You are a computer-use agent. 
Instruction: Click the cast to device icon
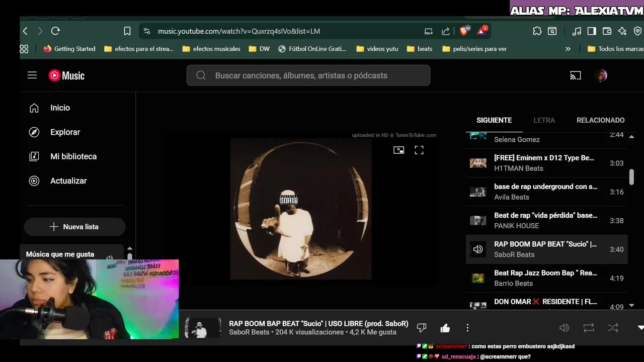click(x=576, y=75)
